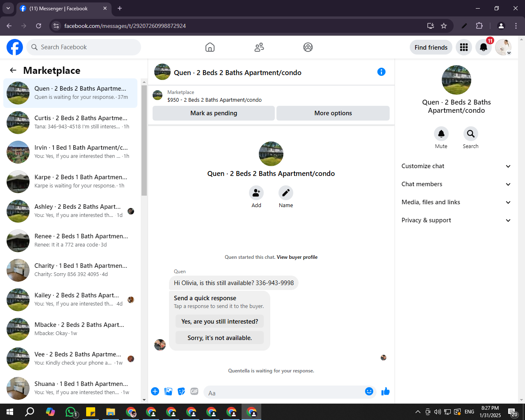Image resolution: width=525 pixels, height=420 pixels.
Task: Open the emoji picker smiley icon
Action: tap(369, 391)
